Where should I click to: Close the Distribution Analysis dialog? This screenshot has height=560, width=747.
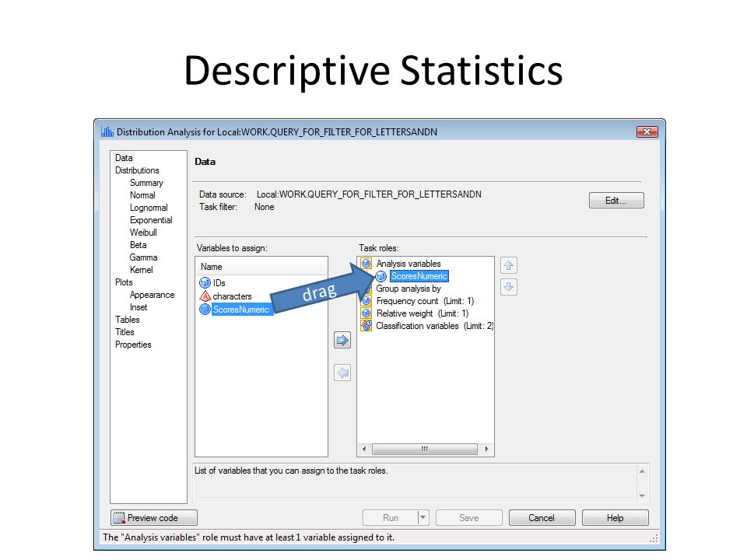click(647, 131)
